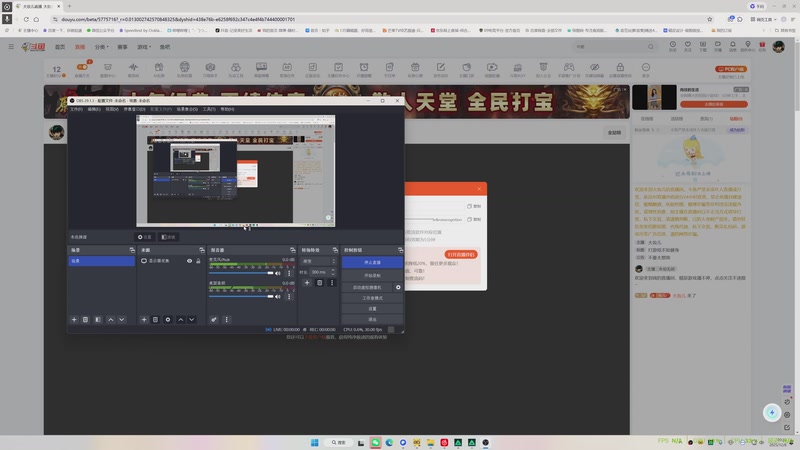Pop out the Scene Transitions dock panel
Screen dimensions: 800x450
[335, 250]
